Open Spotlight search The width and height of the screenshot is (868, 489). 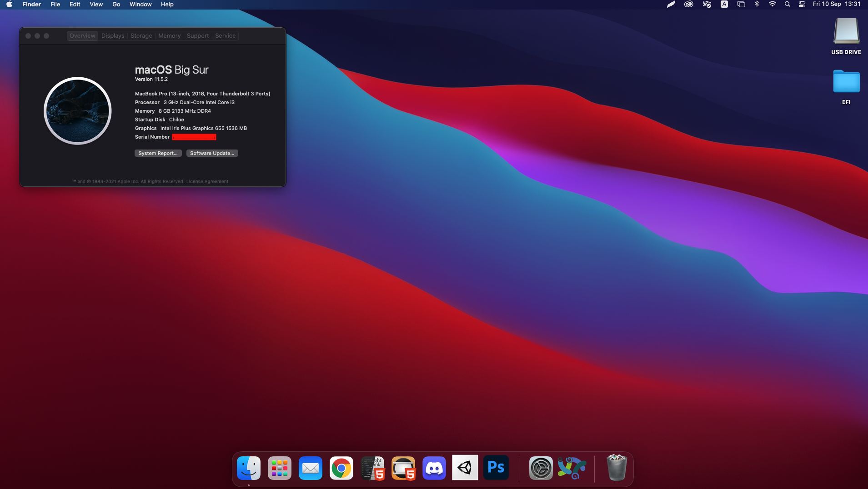coord(788,4)
